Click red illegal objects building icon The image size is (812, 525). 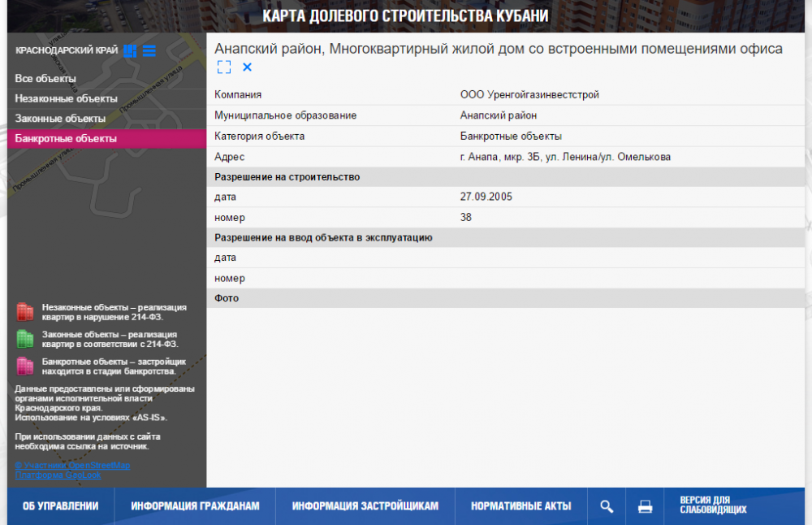(25, 312)
